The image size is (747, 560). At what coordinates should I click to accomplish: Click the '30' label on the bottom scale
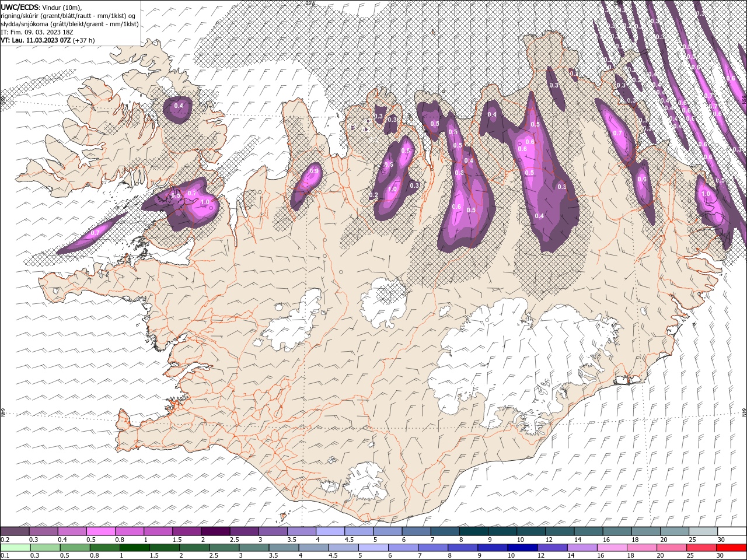[x=721, y=556]
